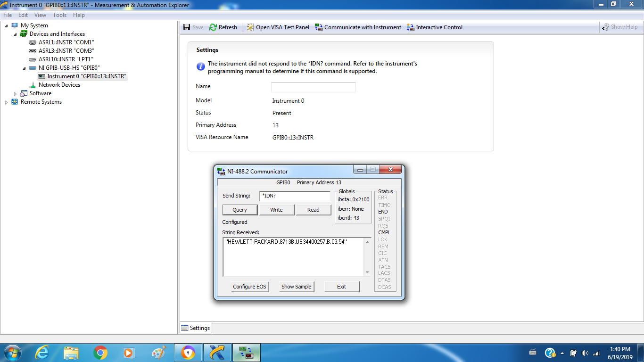Image resolution: width=644 pixels, height=362 pixels.
Task: Select Remote Systems tree item
Action: pos(41,102)
